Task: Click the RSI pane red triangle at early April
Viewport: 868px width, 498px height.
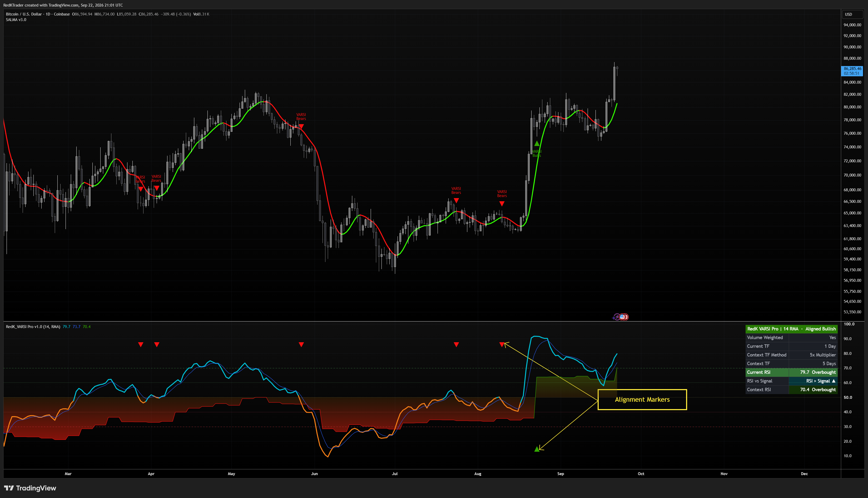Action: pos(156,344)
